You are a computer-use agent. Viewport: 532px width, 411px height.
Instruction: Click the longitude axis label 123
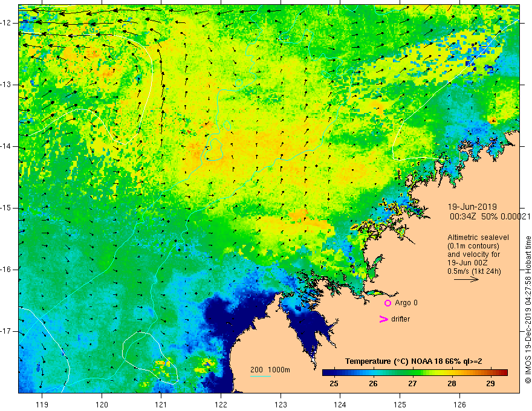(x=281, y=404)
